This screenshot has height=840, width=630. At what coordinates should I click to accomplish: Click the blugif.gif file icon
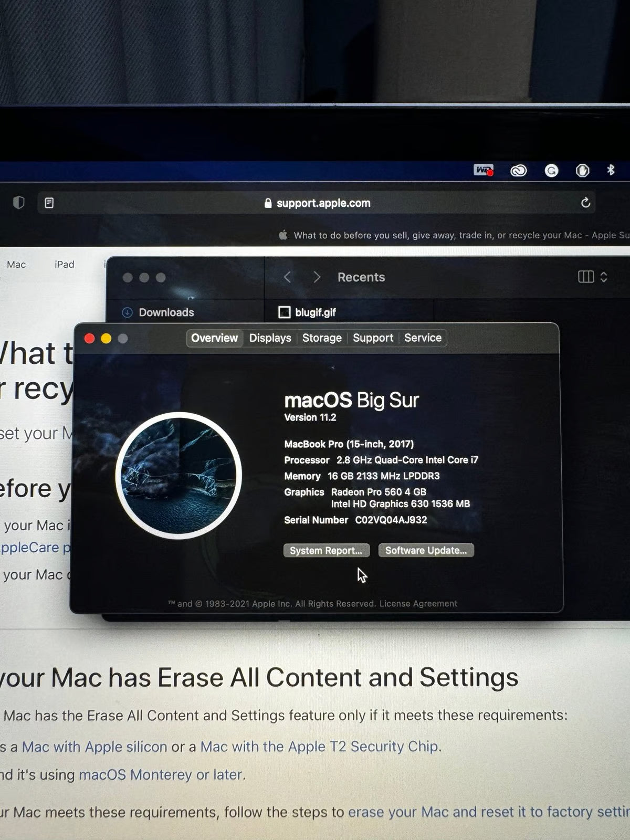click(284, 312)
